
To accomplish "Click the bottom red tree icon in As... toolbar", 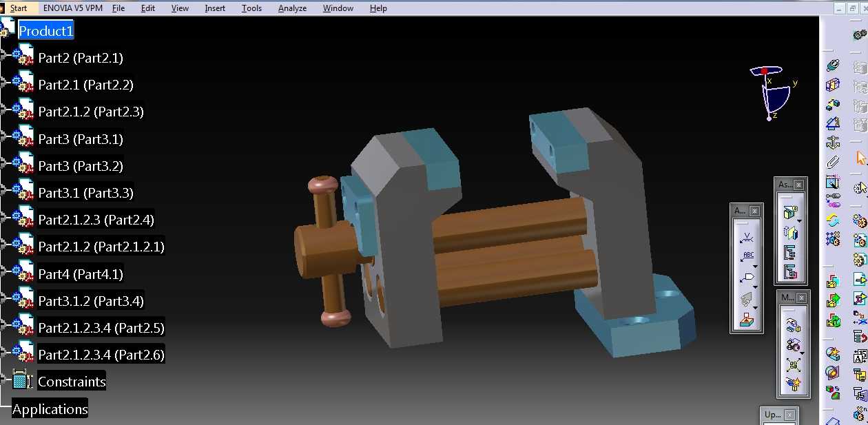I will pos(789,272).
